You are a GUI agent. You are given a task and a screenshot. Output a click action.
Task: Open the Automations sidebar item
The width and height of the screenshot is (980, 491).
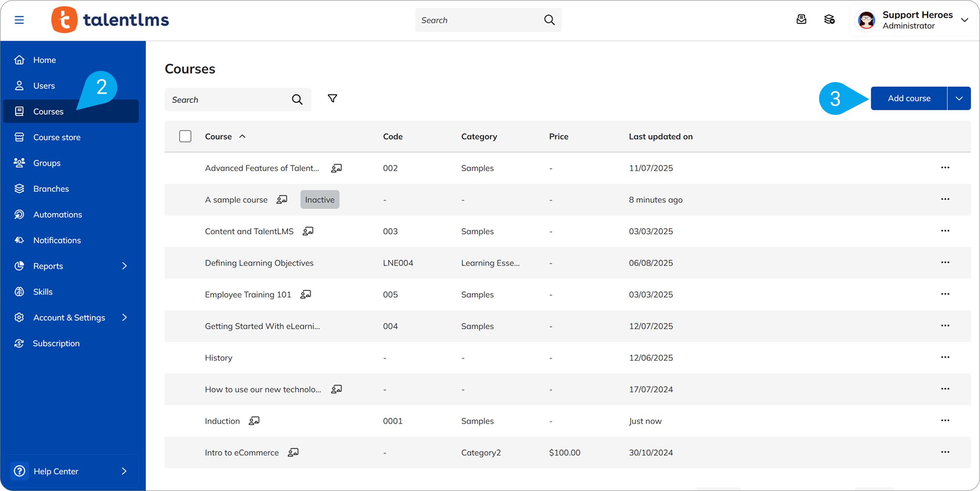click(57, 214)
